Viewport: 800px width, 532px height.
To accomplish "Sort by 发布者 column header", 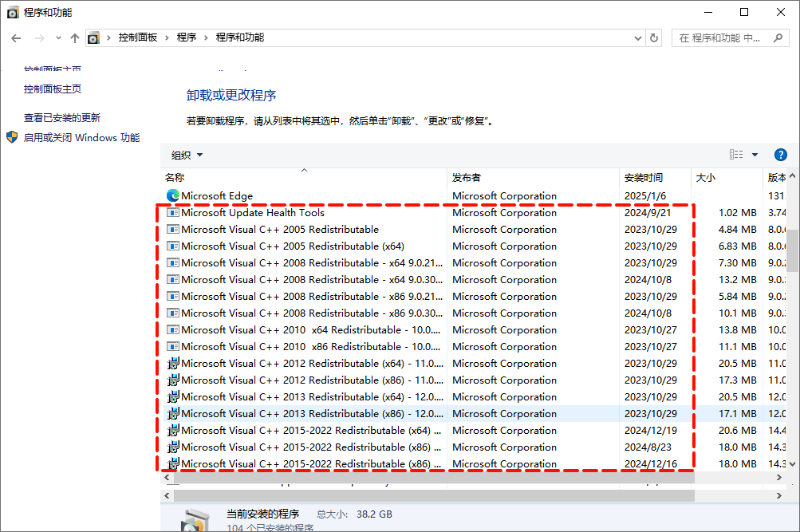I will (533, 178).
